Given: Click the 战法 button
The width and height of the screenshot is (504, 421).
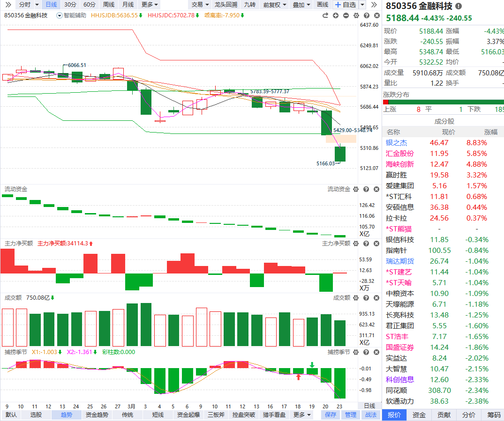Looking at the screenshot, I should [370, 414].
